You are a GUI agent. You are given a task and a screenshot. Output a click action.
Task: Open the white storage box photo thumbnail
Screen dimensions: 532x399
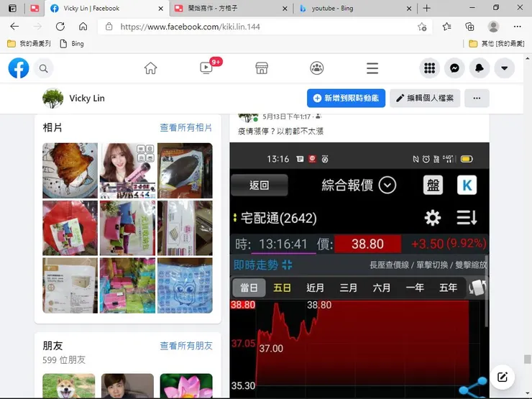coord(70,285)
